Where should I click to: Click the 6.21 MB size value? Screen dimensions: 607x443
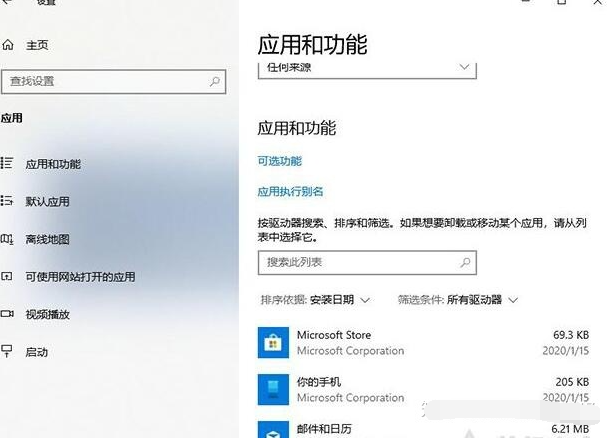570,429
